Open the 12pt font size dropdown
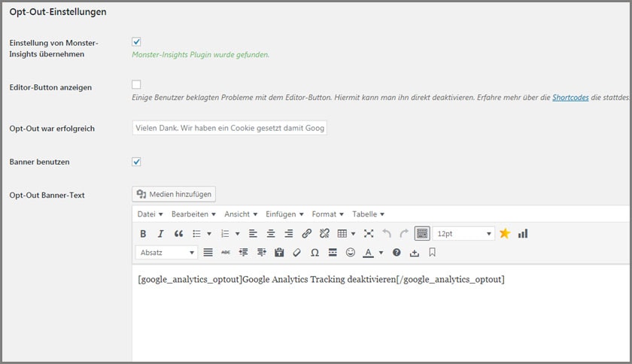The width and height of the screenshot is (632, 364). [x=463, y=234]
